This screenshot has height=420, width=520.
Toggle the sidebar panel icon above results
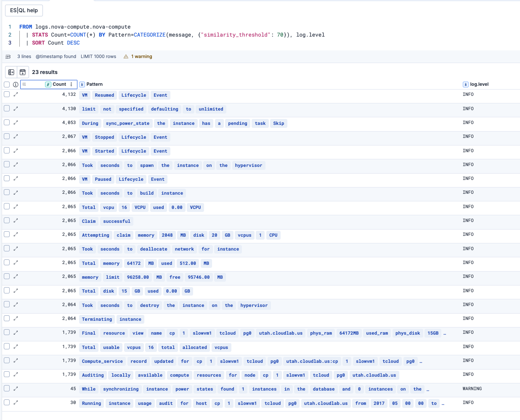click(11, 72)
